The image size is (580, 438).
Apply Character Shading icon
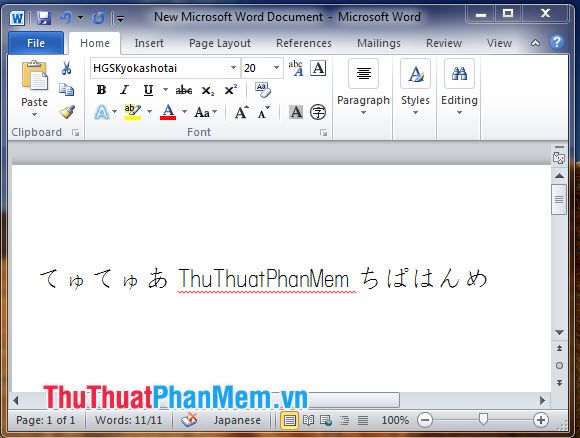296,112
